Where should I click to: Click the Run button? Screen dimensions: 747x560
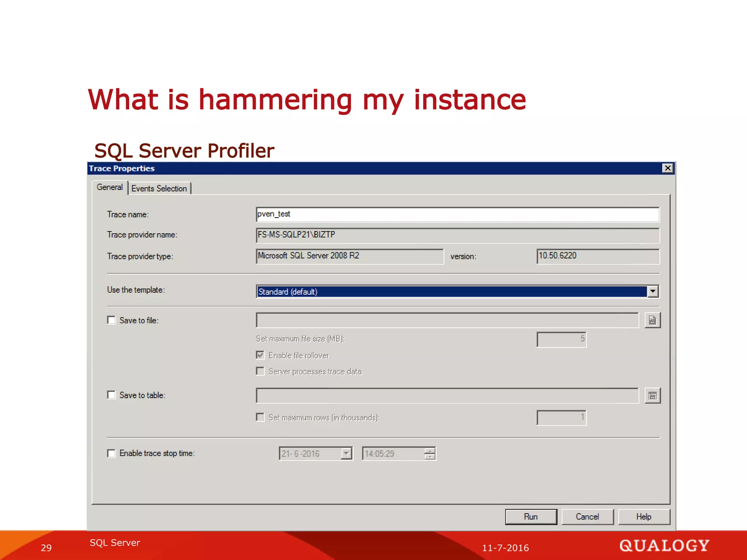[531, 517]
